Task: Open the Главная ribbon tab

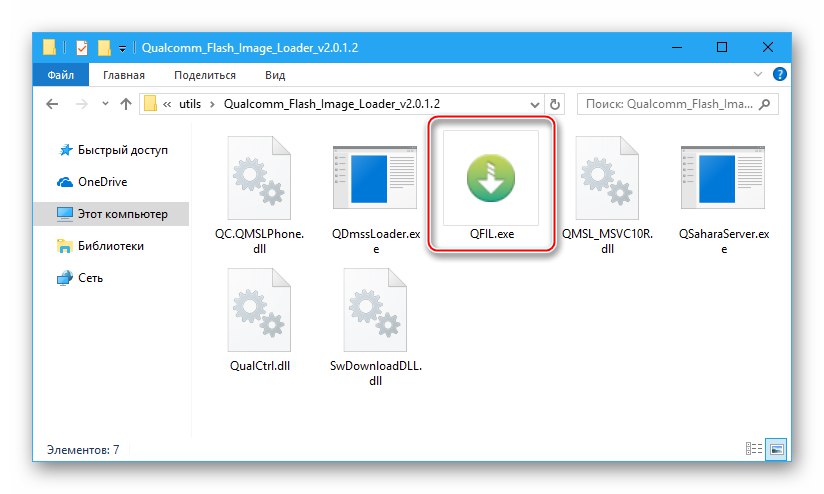Action: click(x=123, y=75)
